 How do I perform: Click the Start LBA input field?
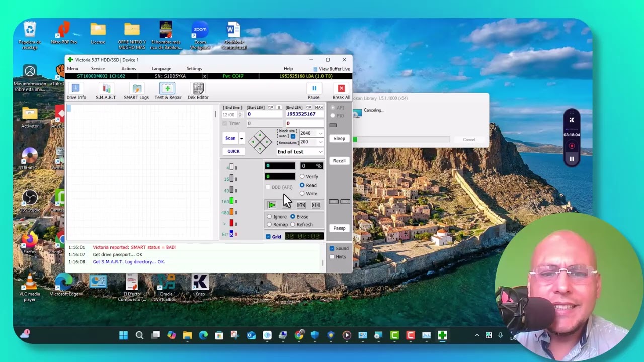point(264,114)
